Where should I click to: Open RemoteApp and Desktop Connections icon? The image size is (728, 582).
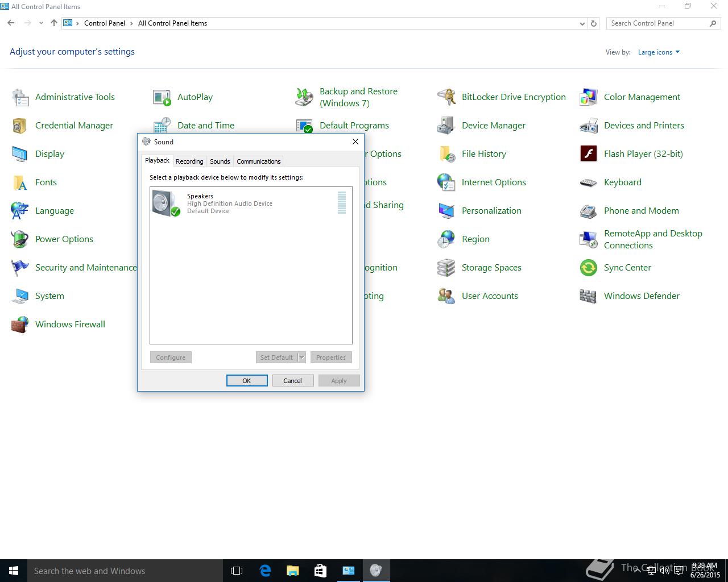point(589,239)
